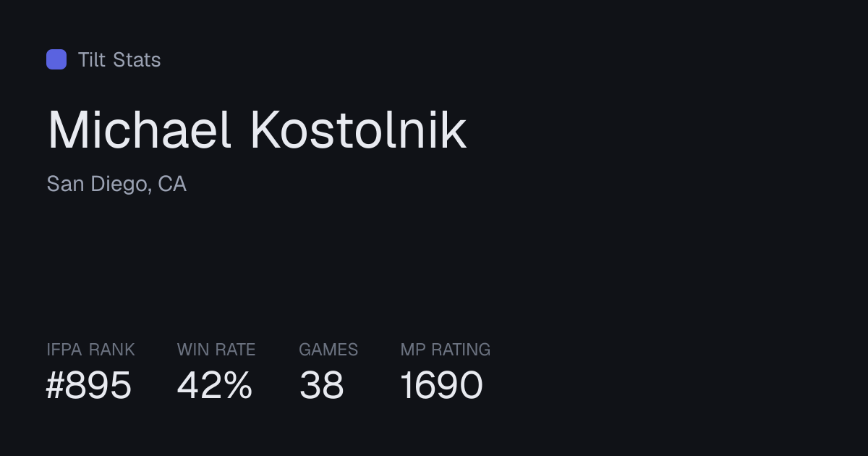Open the Tilt Stats brand text

tap(119, 59)
